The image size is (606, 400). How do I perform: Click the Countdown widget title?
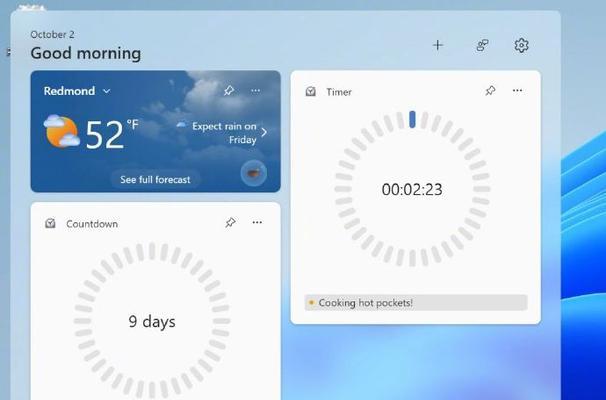click(x=92, y=224)
